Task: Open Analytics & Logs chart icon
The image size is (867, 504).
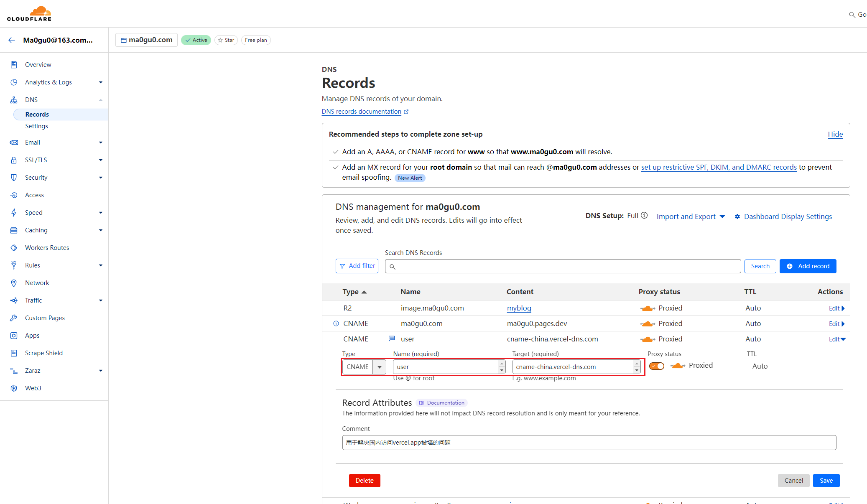Action: (x=14, y=82)
